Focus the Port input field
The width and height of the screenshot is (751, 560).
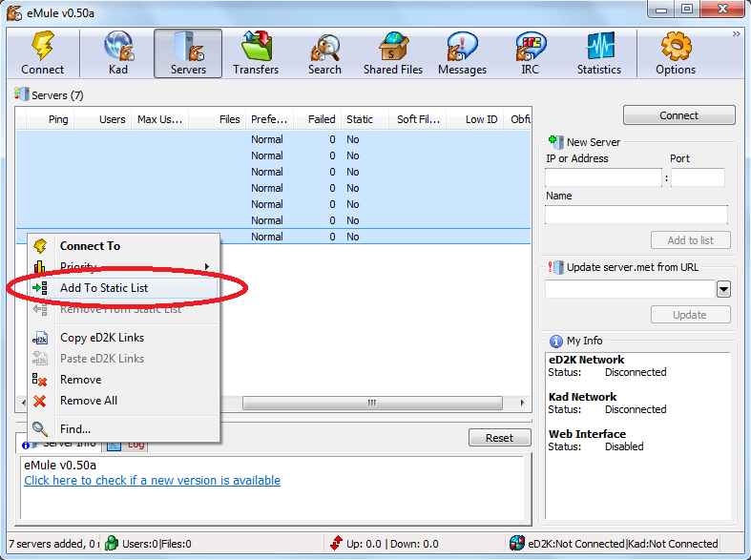[x=698, y=177]
